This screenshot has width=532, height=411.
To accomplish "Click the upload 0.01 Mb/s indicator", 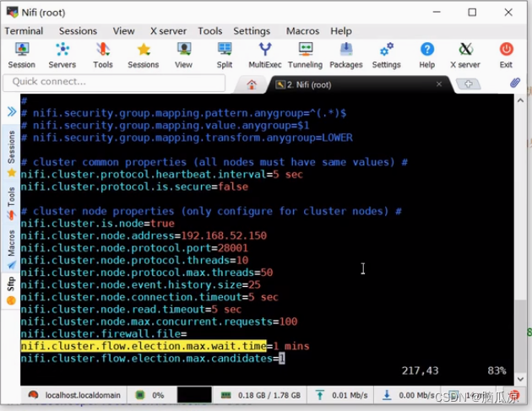I will (x=341, y=395).
